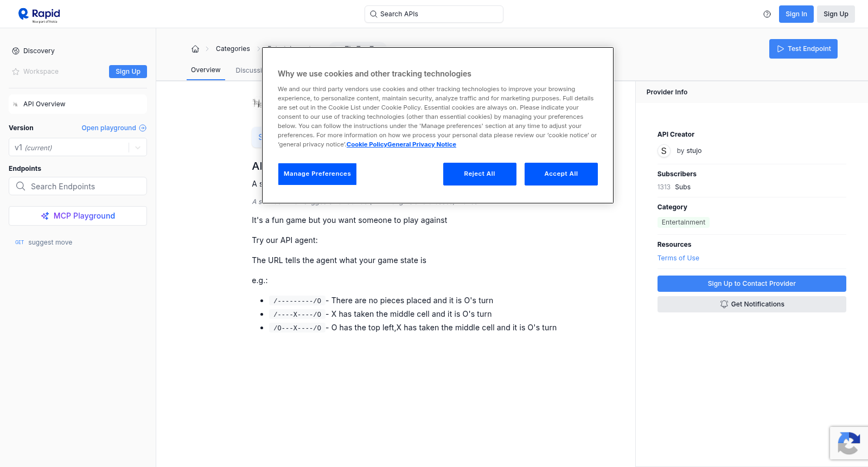
Task: Click the Workspace star icon
Action: pyautogui.click(x=16, y=72)
